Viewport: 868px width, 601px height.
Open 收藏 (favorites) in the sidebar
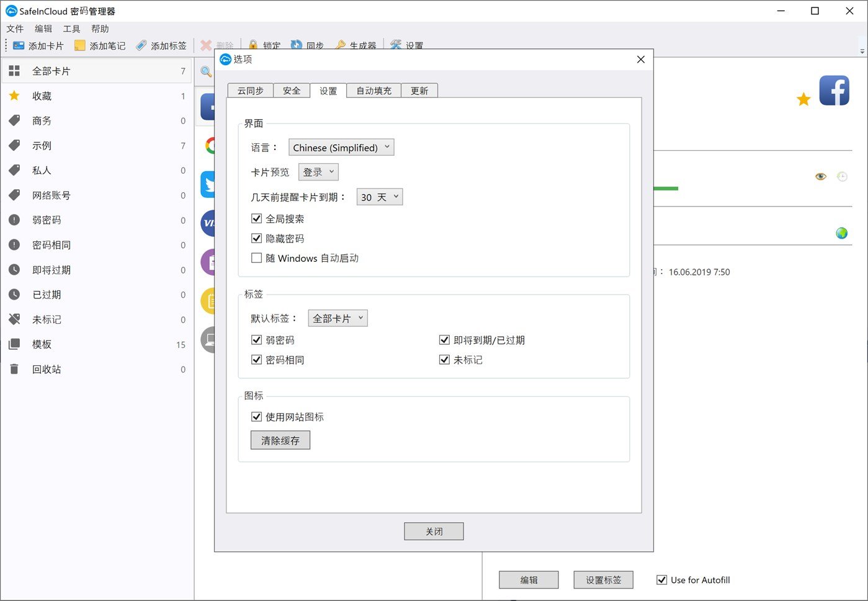[x=42, y=96]
